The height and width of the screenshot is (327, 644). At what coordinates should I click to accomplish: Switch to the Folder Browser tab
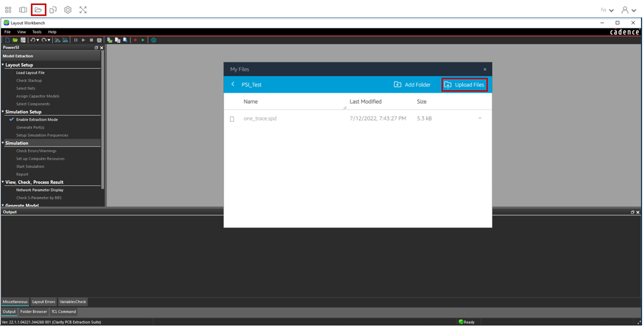pyautogui.click(x=34, y=312)
